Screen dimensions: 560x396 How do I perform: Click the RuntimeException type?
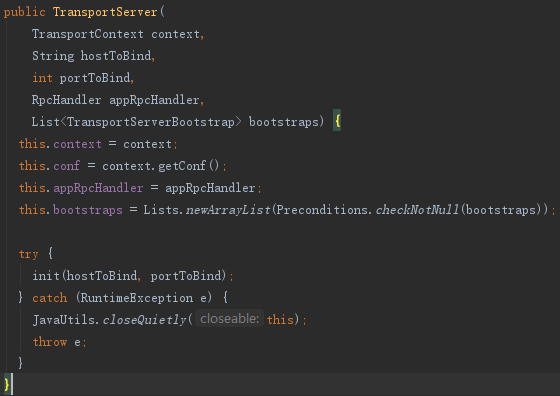(137, 298)
